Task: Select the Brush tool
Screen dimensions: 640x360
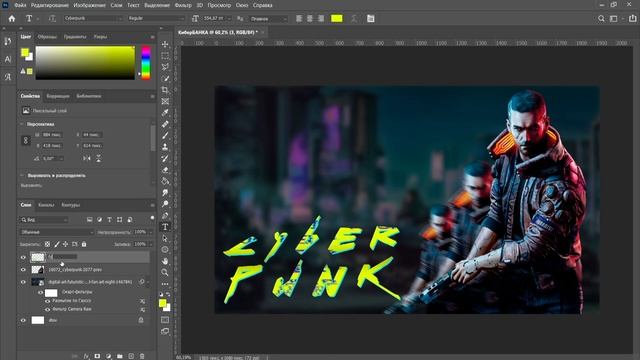Action: [x=165, y=136]
